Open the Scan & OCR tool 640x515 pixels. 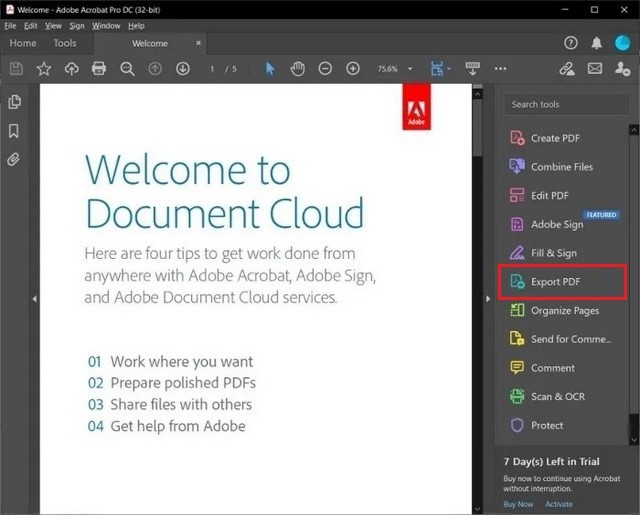point(547,397)
